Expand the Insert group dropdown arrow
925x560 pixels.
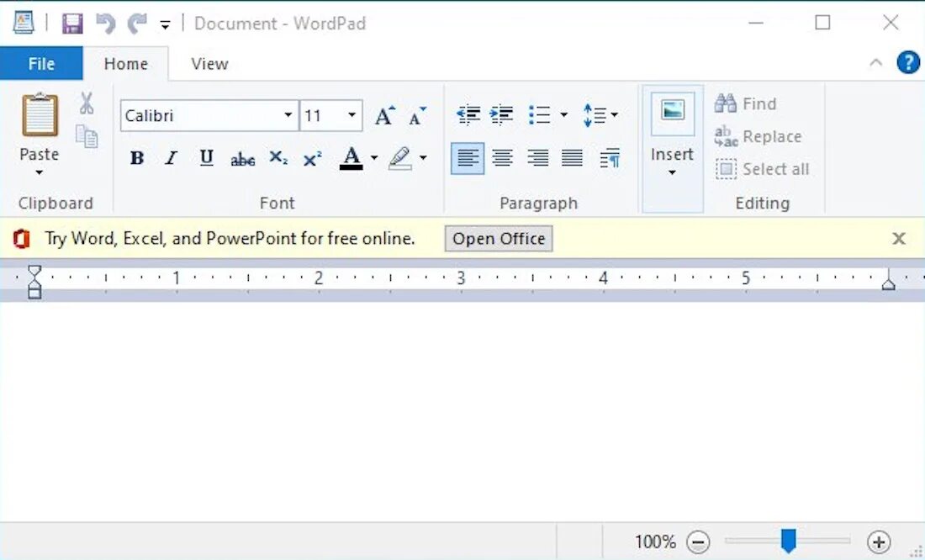(x=672, y=172)
